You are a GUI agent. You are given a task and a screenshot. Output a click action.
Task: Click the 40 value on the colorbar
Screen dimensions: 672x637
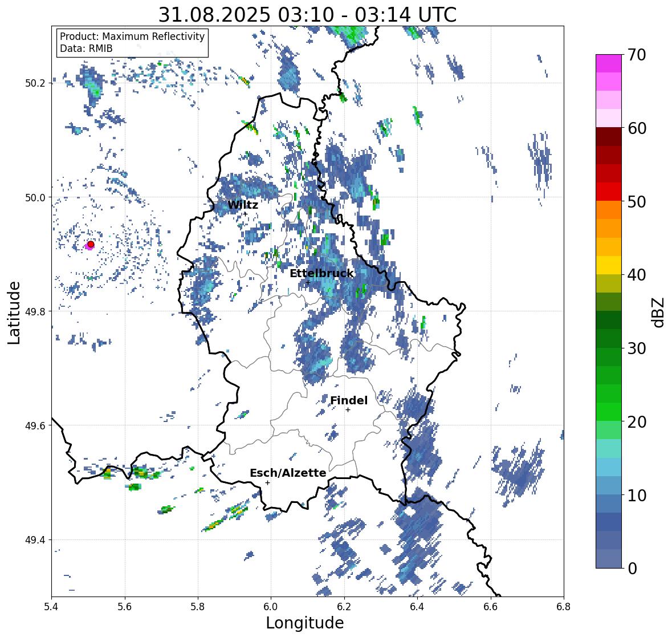tap(637, 275)
